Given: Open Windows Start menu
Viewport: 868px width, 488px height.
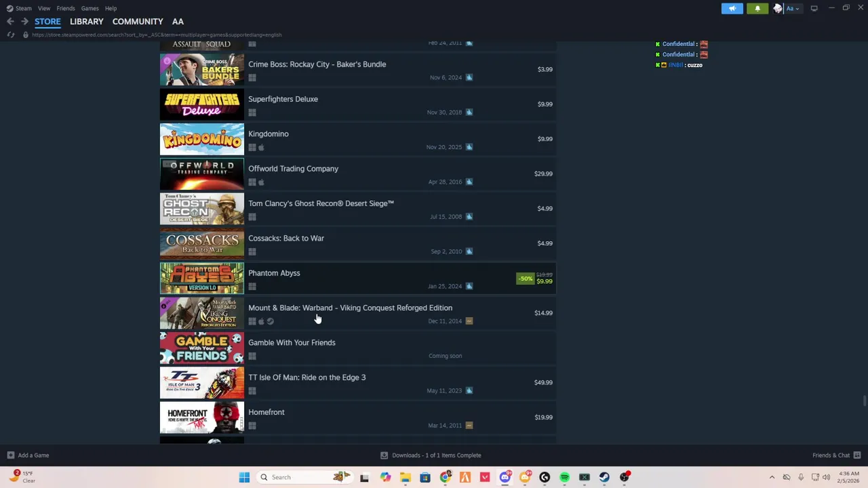Looking at the screenshot, I should [244, 477].
